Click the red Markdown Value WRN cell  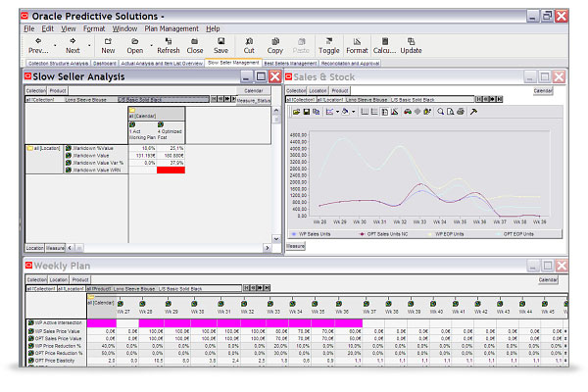171,171
